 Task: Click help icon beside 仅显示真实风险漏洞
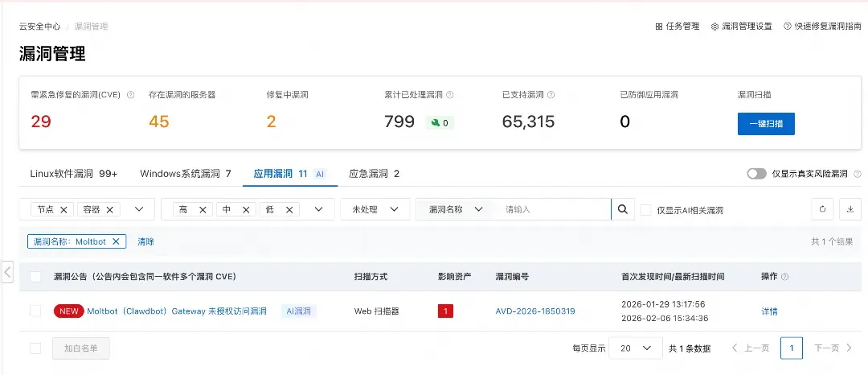[857, 174]
